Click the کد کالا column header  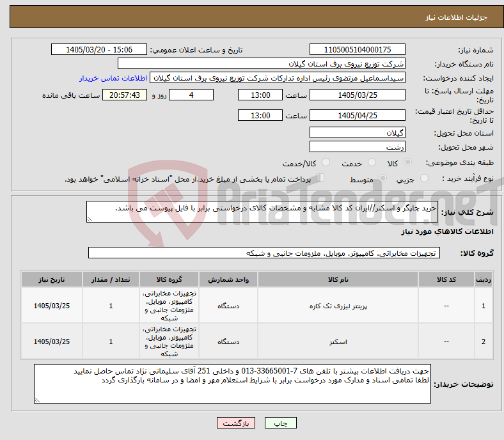(x=446, y=279)
